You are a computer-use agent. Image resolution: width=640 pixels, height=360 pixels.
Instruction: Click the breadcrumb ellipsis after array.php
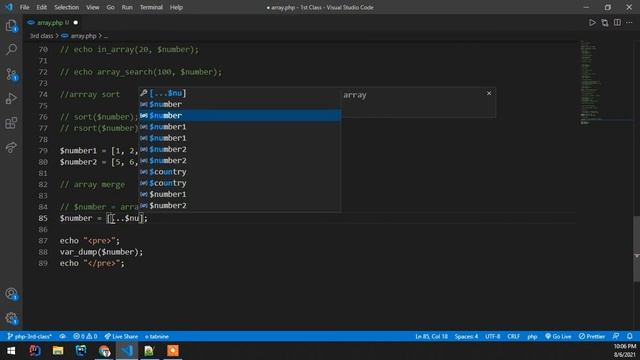pyautogui.click(x=106, y=36)
